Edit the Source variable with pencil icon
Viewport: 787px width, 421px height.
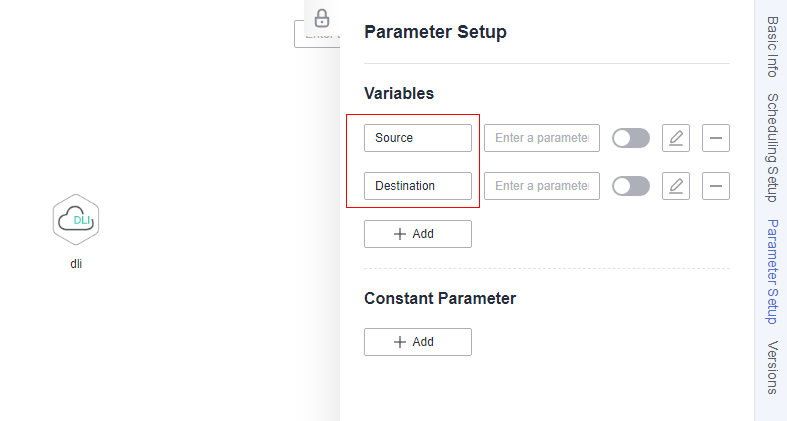[x=676, y=138]
